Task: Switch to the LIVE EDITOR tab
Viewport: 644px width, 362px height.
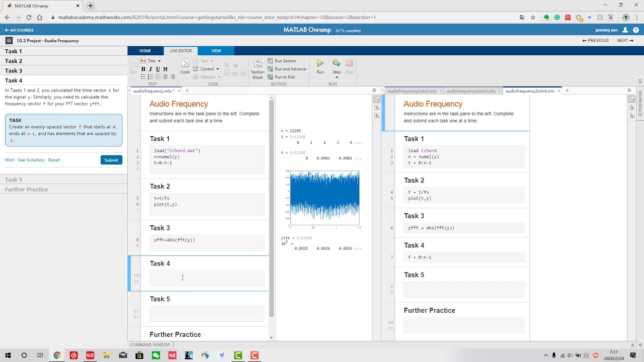Action: [x=181, y=51]
